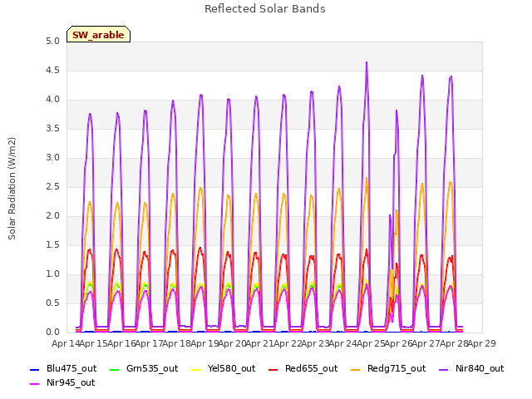Click the Grn535_out legend label
Viewport: 532px width, 399px height.
pyautogui.click(x=152, y=368)
